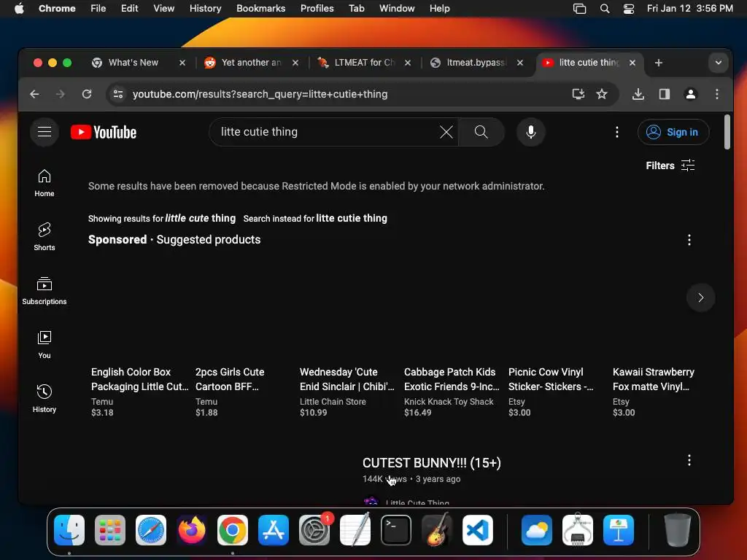Screen dimensions: 747x560
Task: Open GarageBand from the dock
Action: (x=436, y=529)
